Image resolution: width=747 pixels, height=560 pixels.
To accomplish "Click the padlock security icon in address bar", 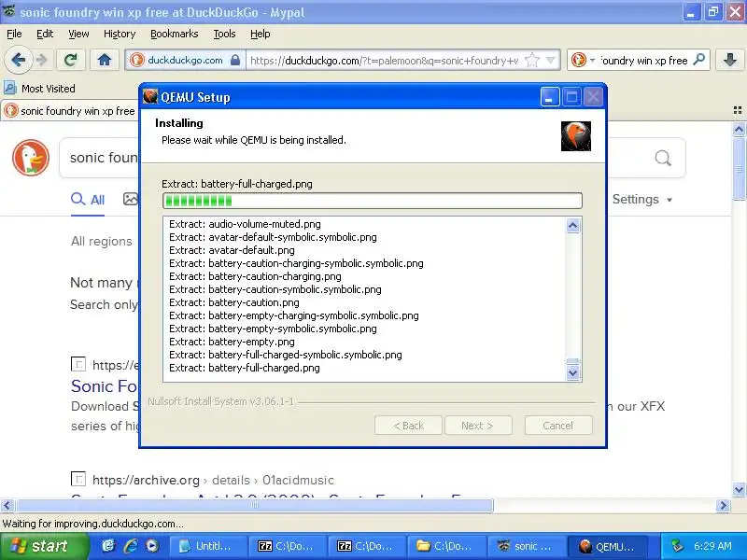I will [235, 60].
